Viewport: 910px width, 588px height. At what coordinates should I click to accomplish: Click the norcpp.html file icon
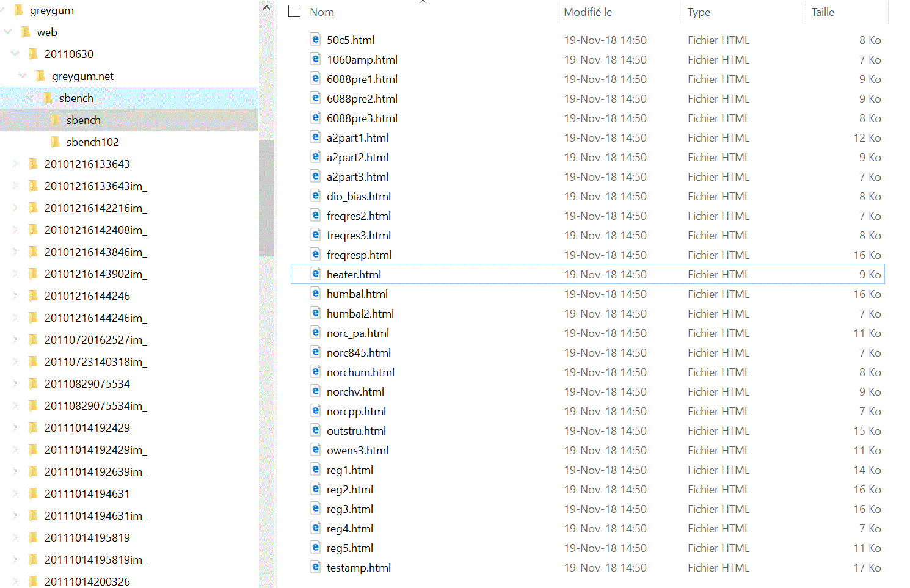[315, 411]
